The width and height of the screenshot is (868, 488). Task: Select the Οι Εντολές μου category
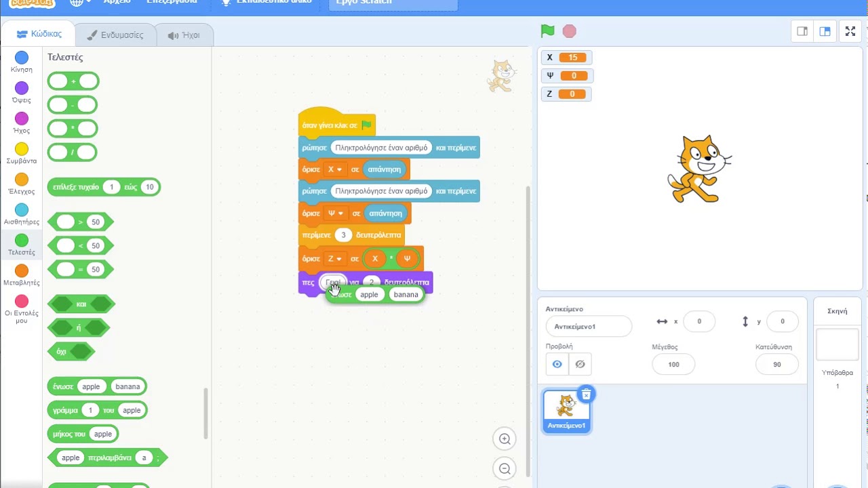(x=22, y=310)
